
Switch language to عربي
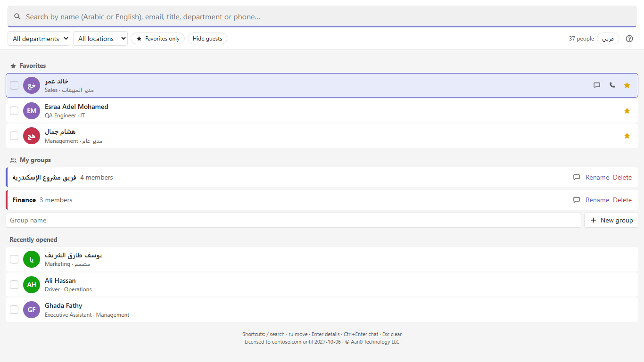coord(608,39)
